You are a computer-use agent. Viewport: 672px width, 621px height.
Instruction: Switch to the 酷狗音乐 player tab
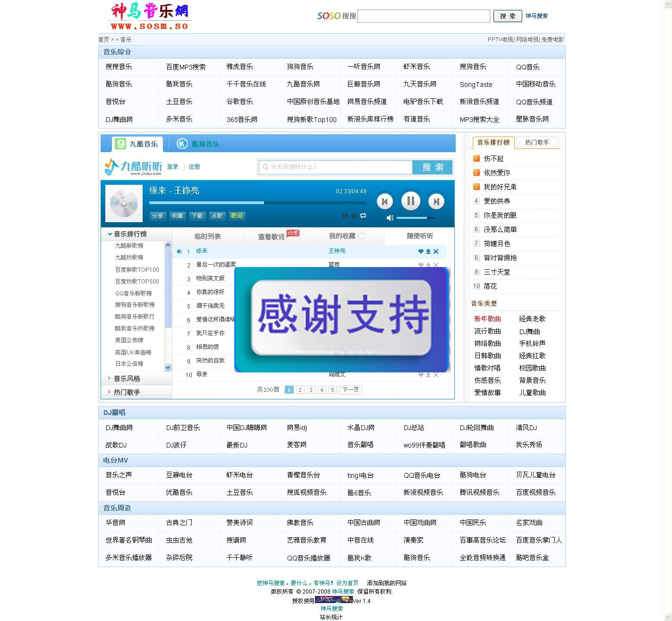pyautogui.click(x=198, y=144)
